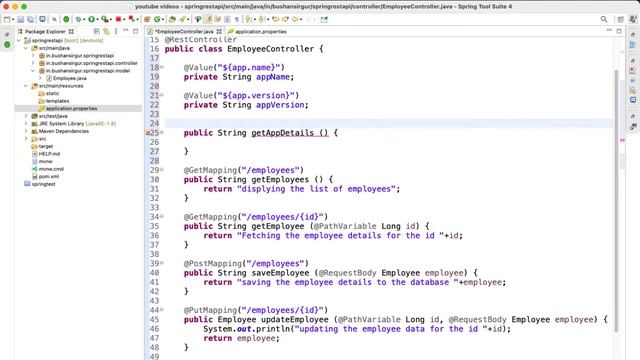
Task: Click the error marker on line 25
Action: [147, 133]
